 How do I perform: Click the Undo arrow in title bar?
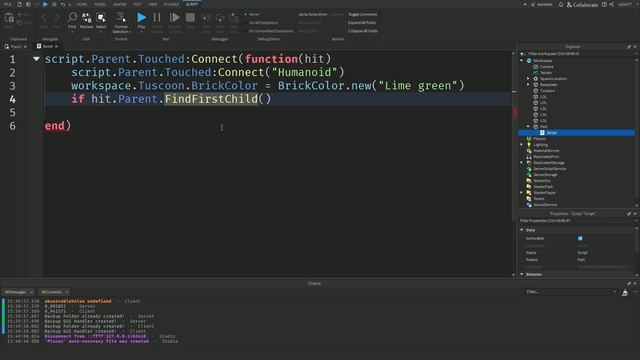[62, 4]
